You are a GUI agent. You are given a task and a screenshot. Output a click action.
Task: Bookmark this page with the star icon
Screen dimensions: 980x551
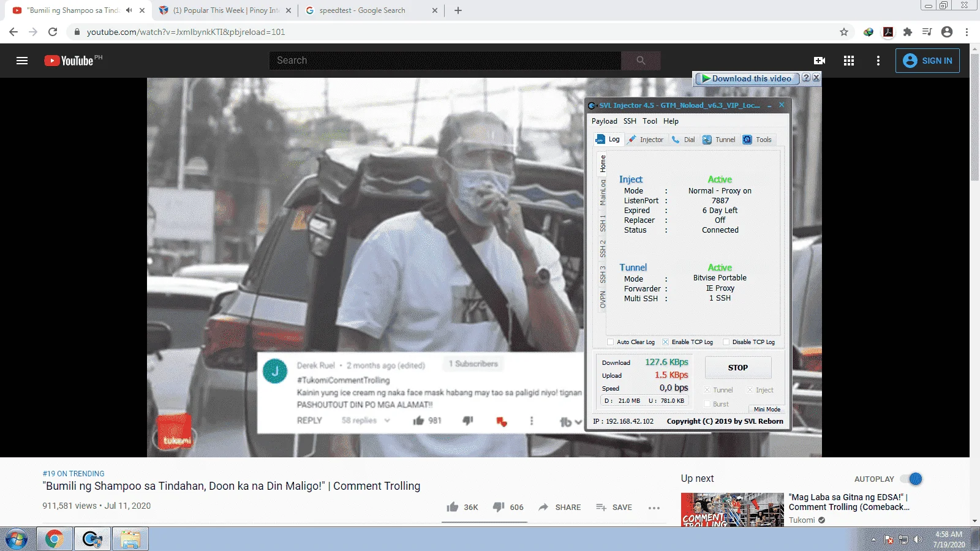844,32
